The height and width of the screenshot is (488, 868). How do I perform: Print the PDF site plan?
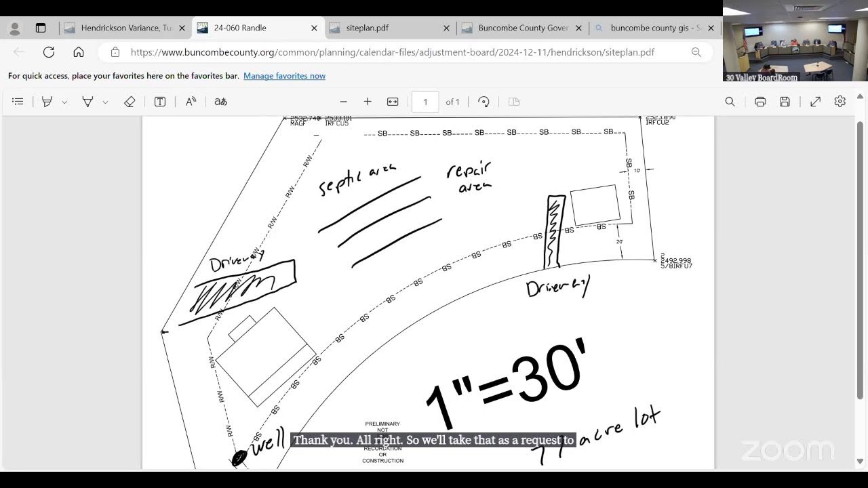[x=760, y=102]
